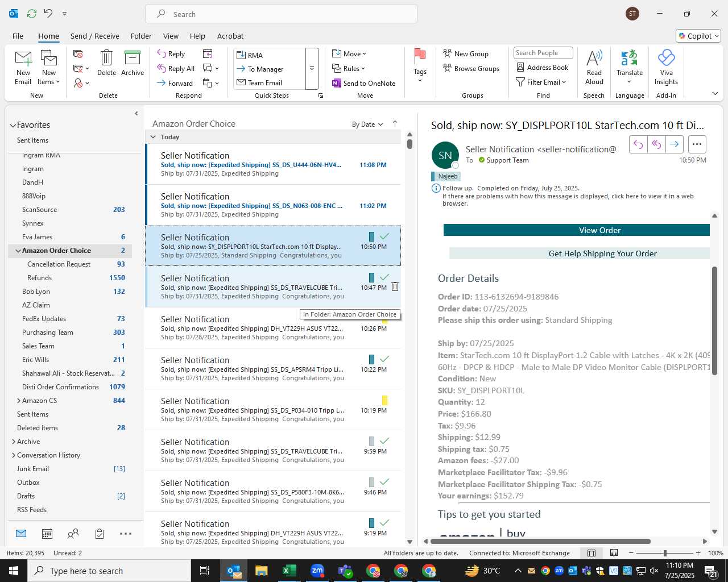Switch to People view in bottom navigation
The image size is (728, 582).
73,534
